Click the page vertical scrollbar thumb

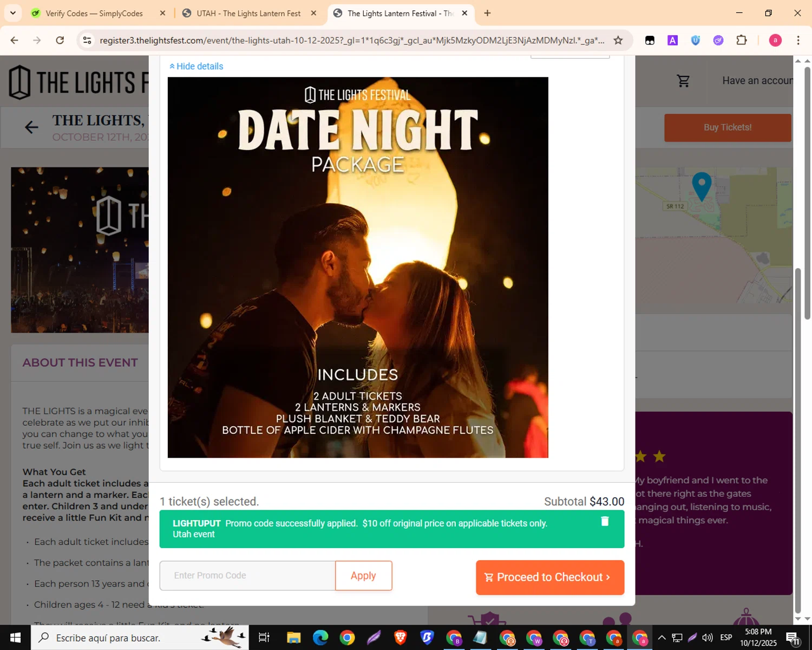807,192
